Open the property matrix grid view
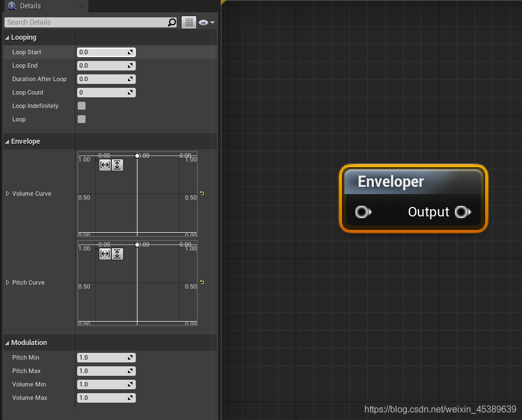Viewport: 522px width, 420px height. pyautogui.click(x=189, y=22)
